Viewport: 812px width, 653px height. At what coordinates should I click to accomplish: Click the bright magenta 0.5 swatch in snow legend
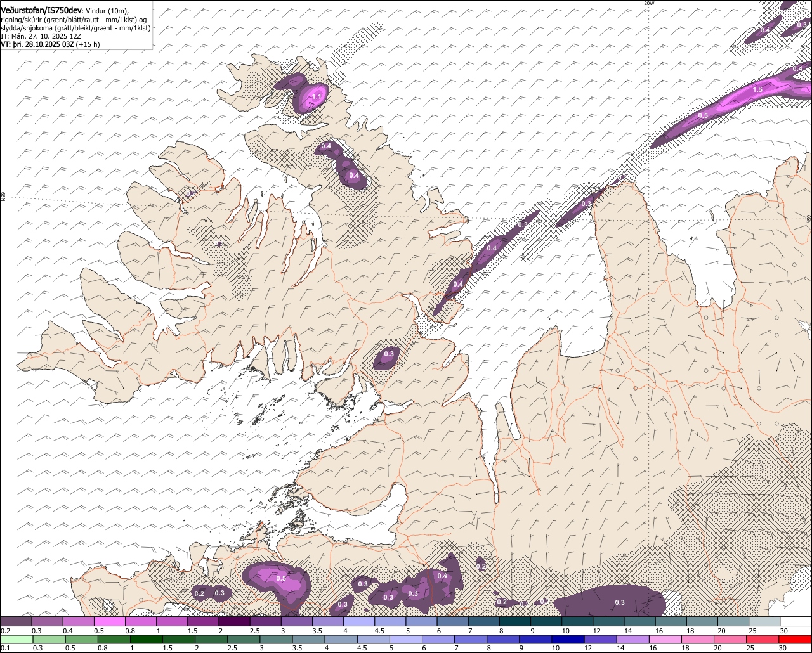(109, 621)
